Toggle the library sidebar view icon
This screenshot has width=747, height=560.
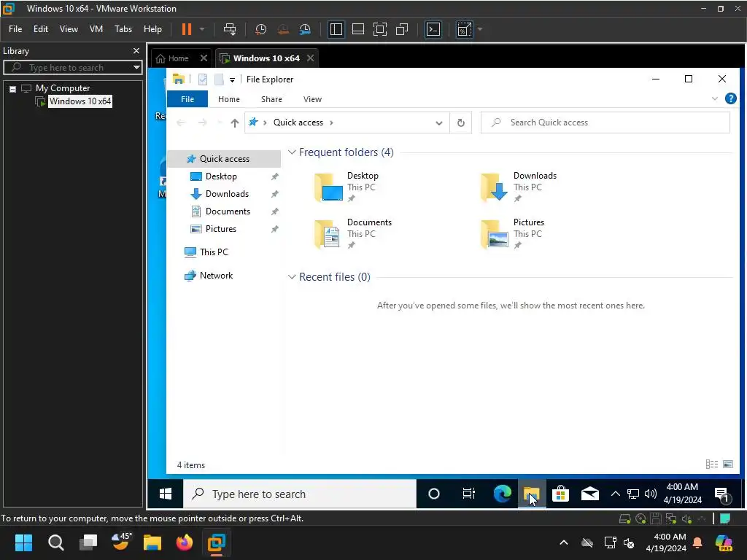point(336,29)
